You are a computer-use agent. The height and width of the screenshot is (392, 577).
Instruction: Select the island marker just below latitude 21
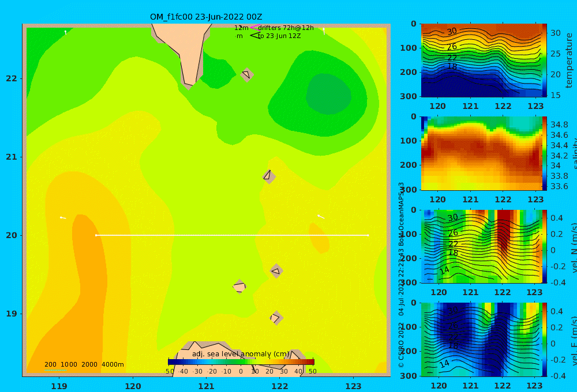pyautogui.click(x=269, y=176)
